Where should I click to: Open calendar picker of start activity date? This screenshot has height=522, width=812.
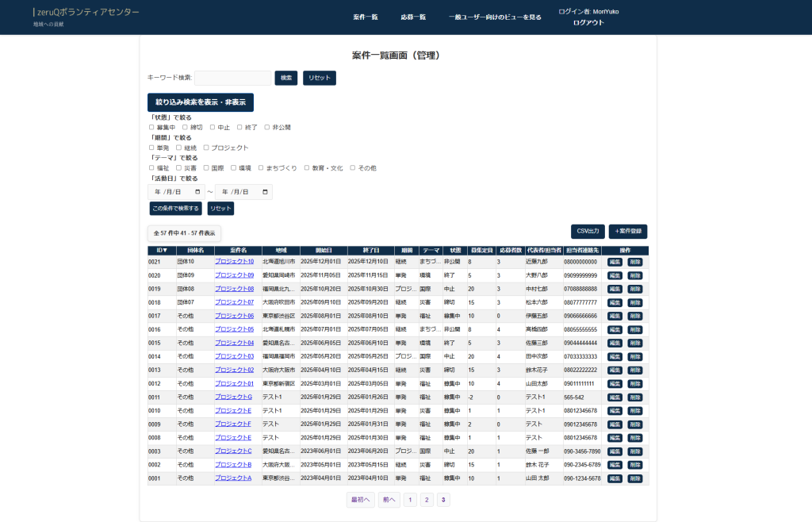click(197, 192)
